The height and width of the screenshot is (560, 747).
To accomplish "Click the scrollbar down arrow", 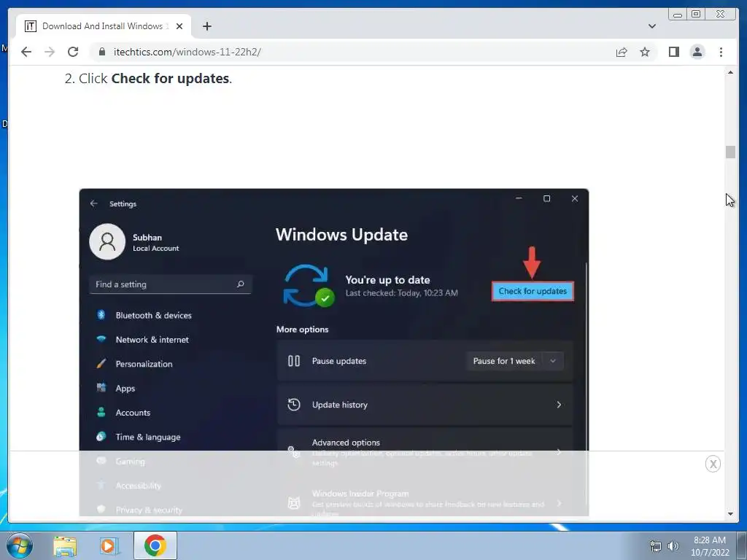I will click(x=730, y=514).
